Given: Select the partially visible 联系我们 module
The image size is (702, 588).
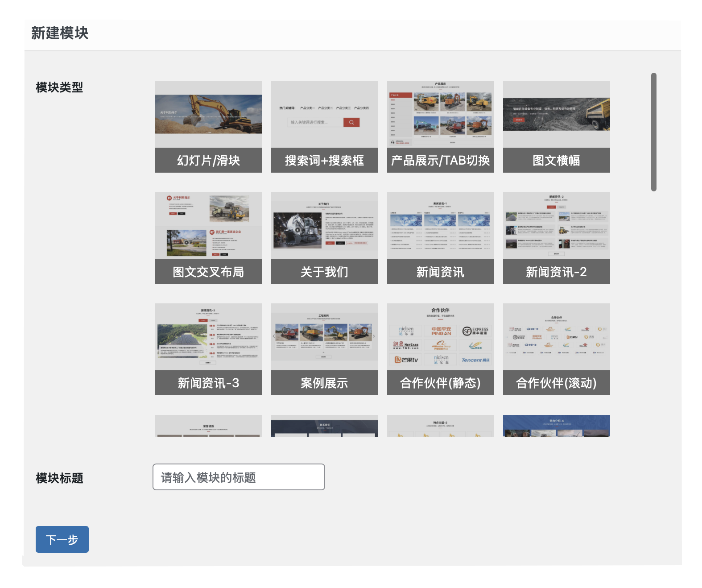Looking at the screenshot, I should point(324,426).
